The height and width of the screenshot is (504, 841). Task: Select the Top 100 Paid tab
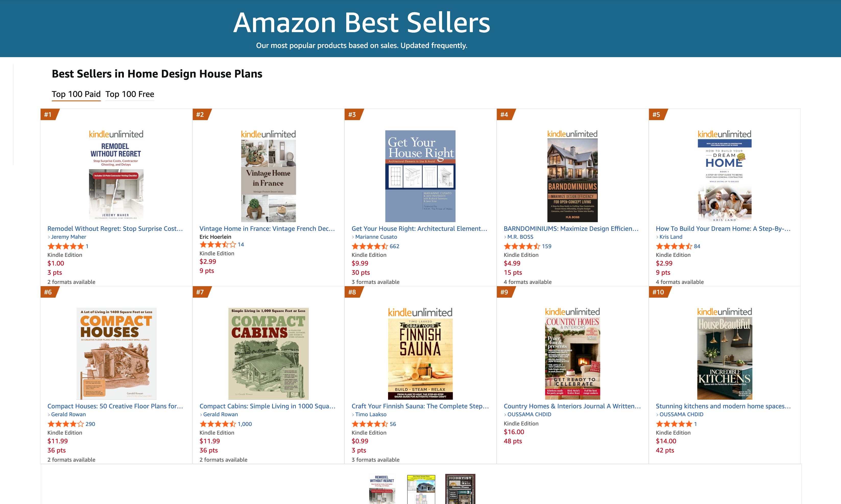76,94
